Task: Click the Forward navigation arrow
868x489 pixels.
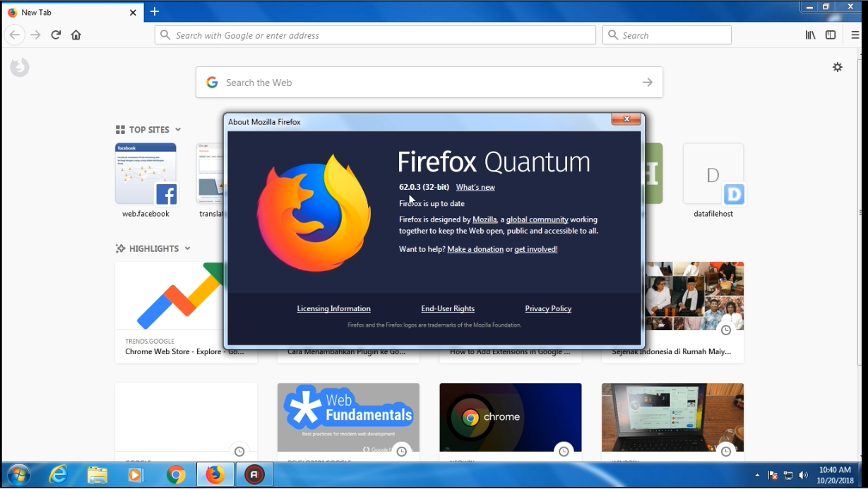Action: coord(35,35)
